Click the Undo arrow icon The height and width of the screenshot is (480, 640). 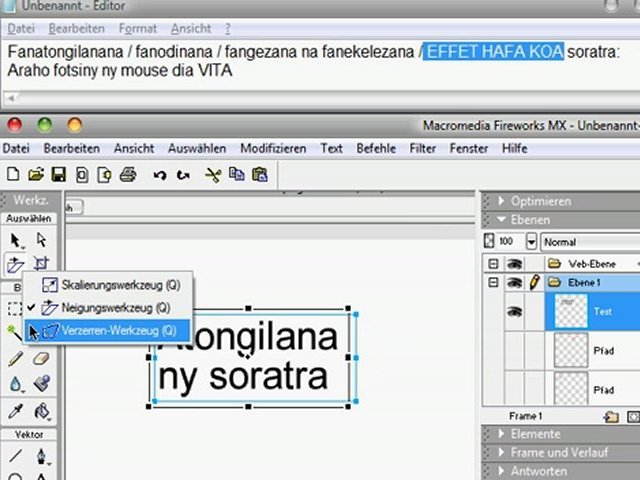[x=160, y=174]
